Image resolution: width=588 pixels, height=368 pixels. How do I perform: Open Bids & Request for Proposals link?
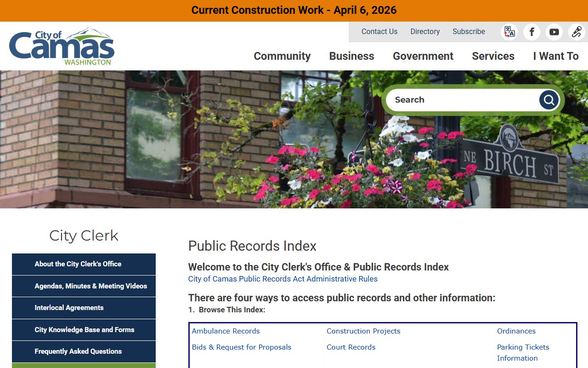tap(242, 347)
